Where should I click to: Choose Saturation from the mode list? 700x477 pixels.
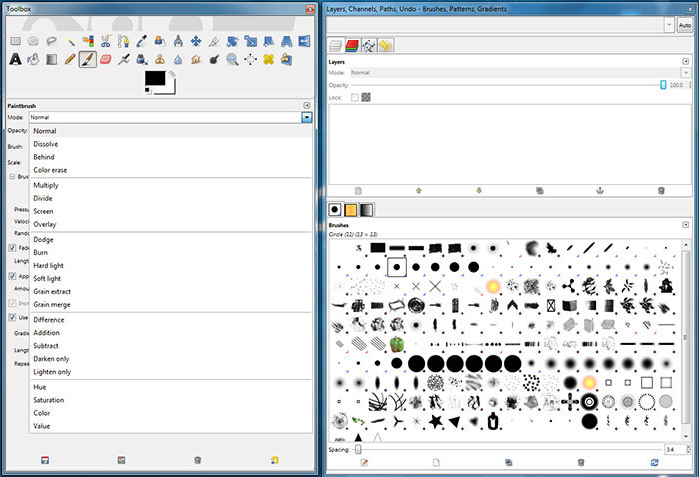pos(171,400)
